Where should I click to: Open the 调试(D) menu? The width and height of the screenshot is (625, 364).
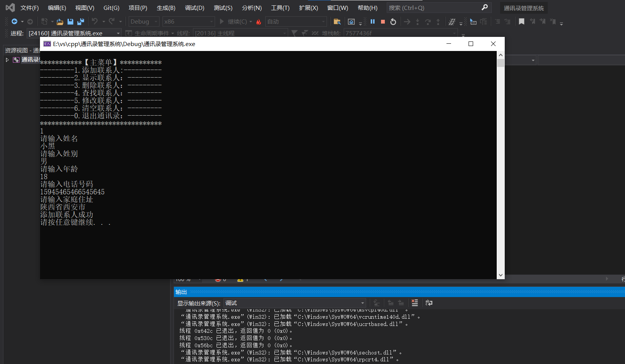point(195,8)
